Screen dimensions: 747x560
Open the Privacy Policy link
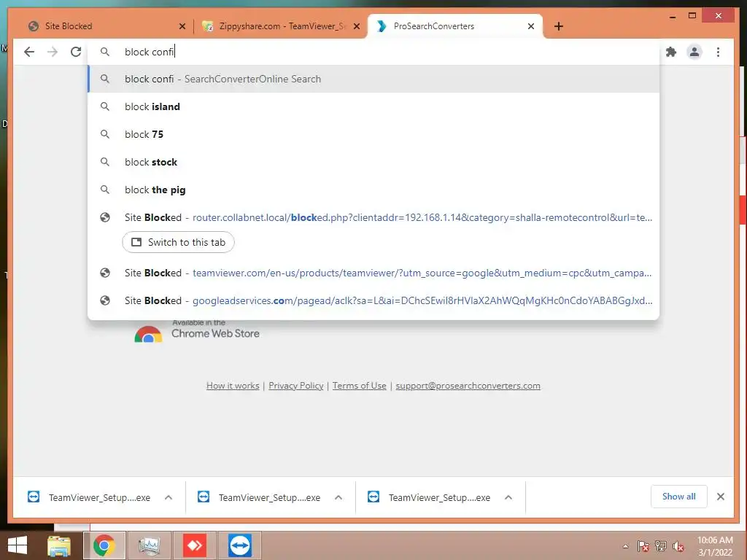click(x=296, y=386)
